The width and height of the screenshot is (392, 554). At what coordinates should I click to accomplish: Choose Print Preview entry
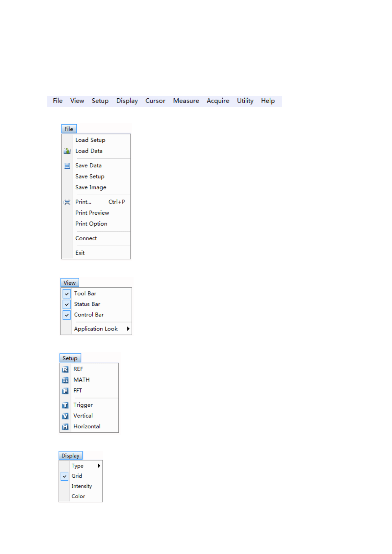pyautogui.click(x=96, y=213)
